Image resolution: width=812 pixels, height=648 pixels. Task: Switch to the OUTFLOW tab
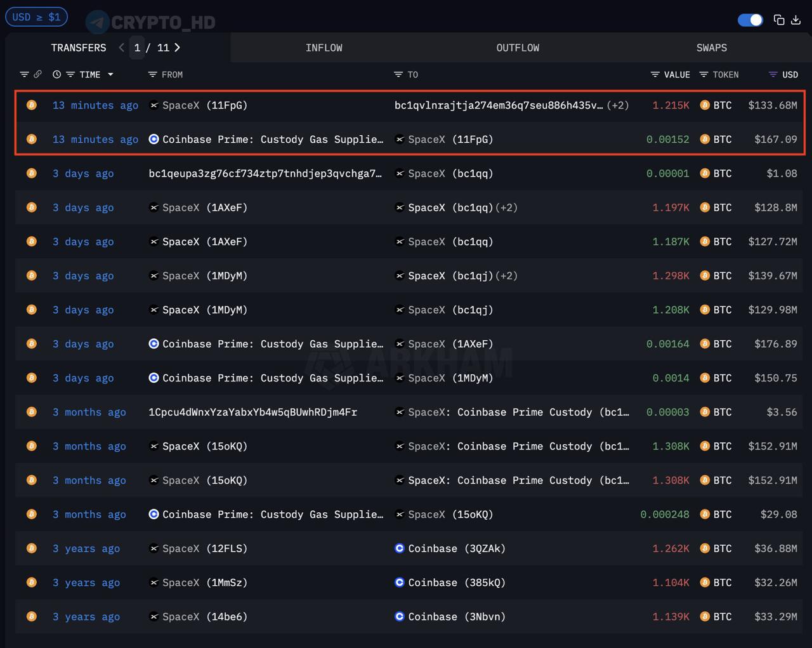(518, 48)
